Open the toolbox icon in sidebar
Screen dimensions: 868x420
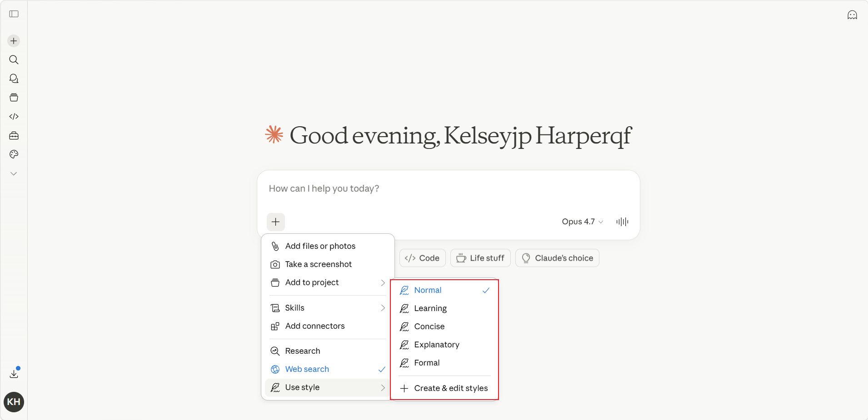point(14,136)
